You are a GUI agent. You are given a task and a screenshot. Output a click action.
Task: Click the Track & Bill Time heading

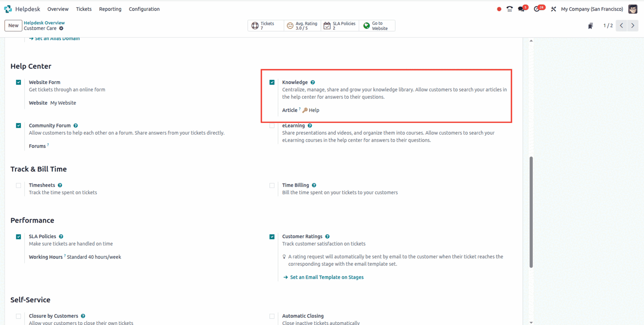coord(39,169)
